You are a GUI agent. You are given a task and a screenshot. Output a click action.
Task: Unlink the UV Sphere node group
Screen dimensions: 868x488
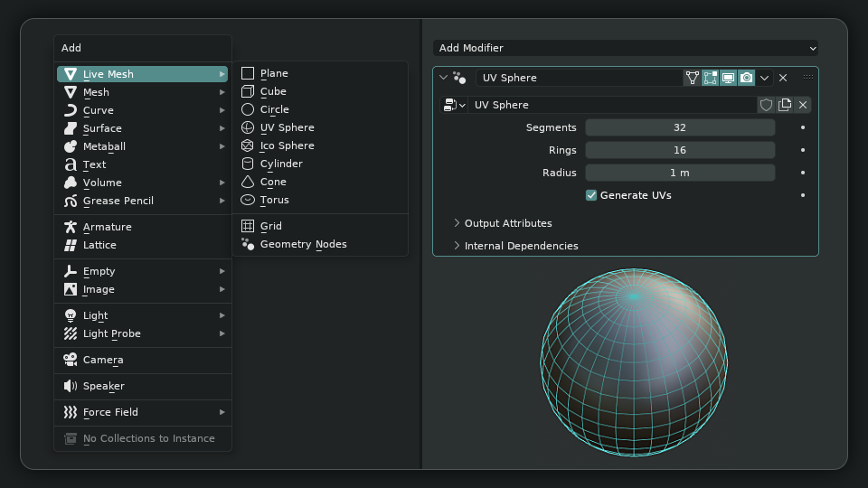(803, 105)
